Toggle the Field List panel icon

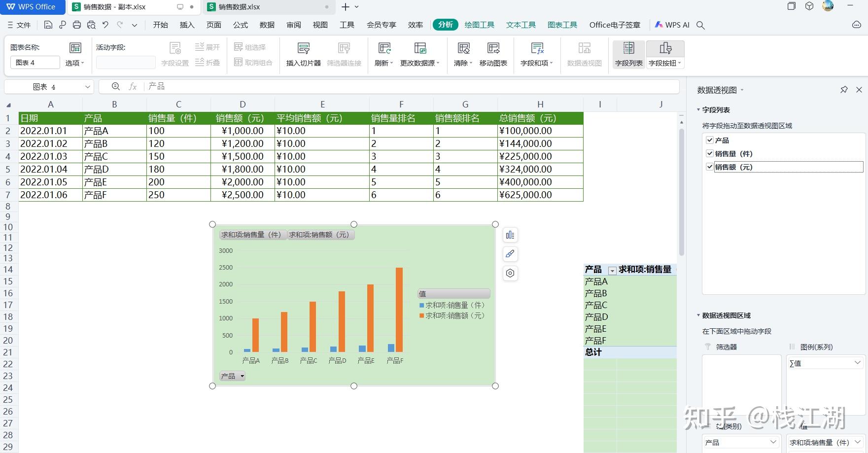[628, 53]
